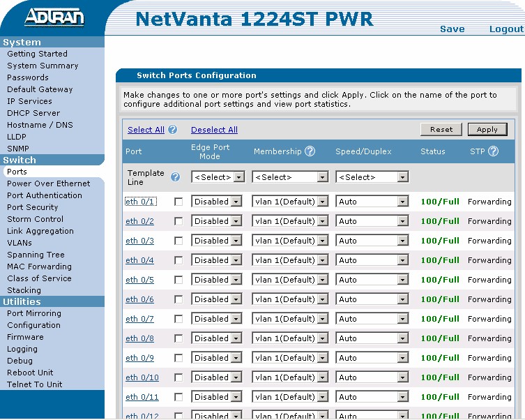Open SNMP settings
Image resolution: width=525 pixels, height=420 pixels.
pos(18,149)
